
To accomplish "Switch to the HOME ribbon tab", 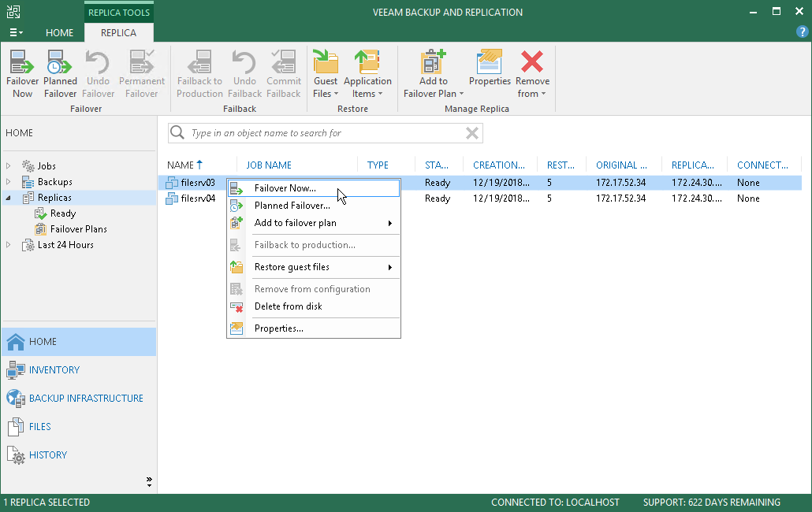I will tap(60, 32).
